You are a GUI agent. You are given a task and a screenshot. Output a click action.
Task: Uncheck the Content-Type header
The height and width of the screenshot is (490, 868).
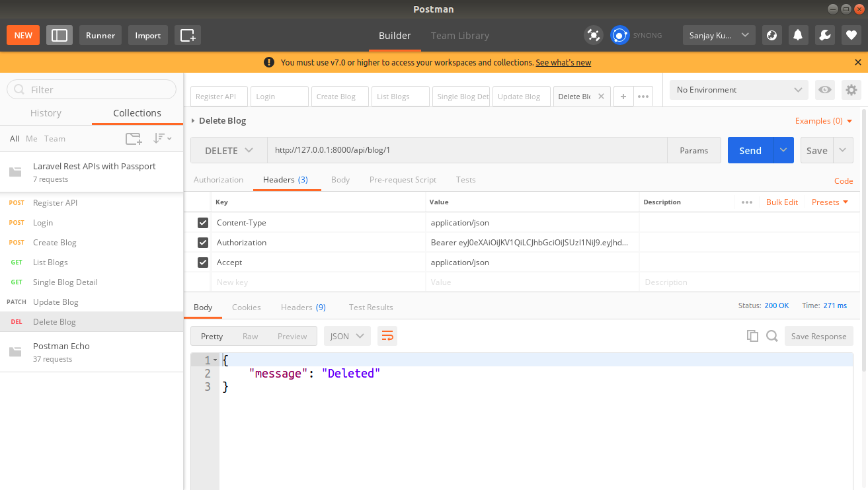point(203,223)
